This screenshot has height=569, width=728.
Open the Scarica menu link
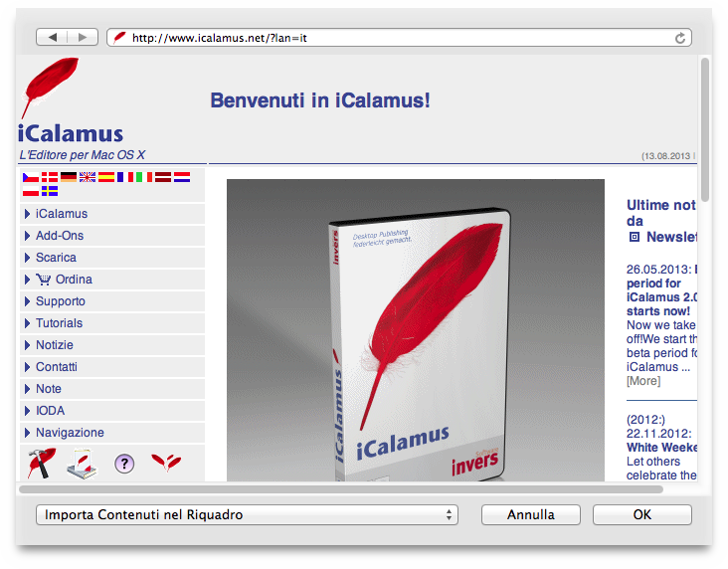[x=56, y=258]
